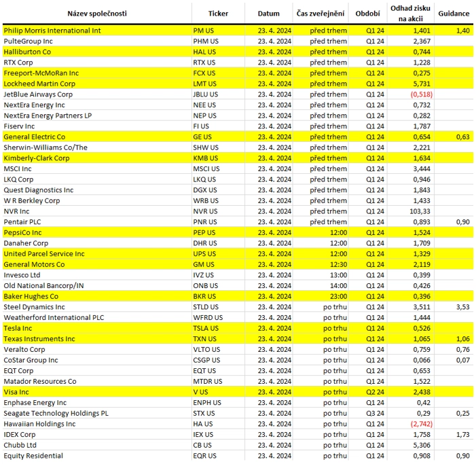Click the TSLA US ticker cell
This screenshot has height=464, width=476.
coord(206,328)
